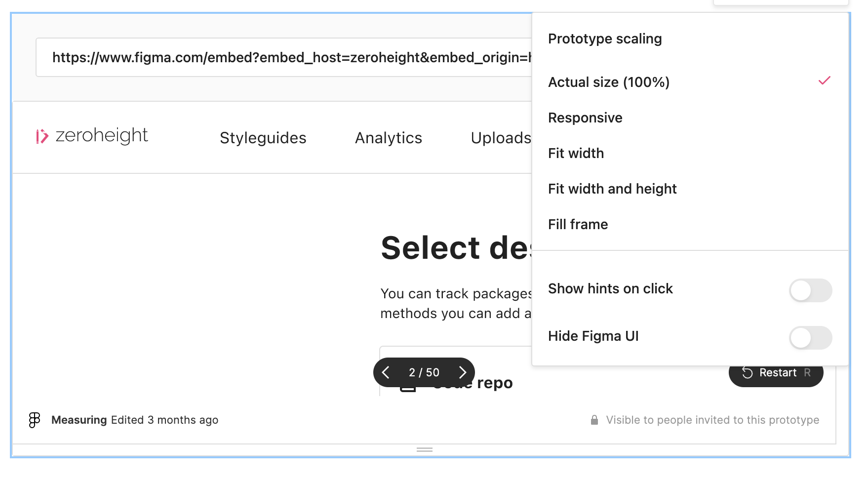Choose Fit width and height scaling
This screenshot has height=482, width=868.
(x=612, y=189)
